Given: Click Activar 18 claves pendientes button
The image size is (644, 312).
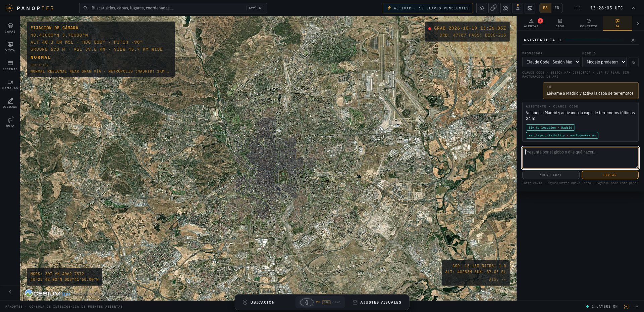Looking at the screenshot, I should click(428, 8).
